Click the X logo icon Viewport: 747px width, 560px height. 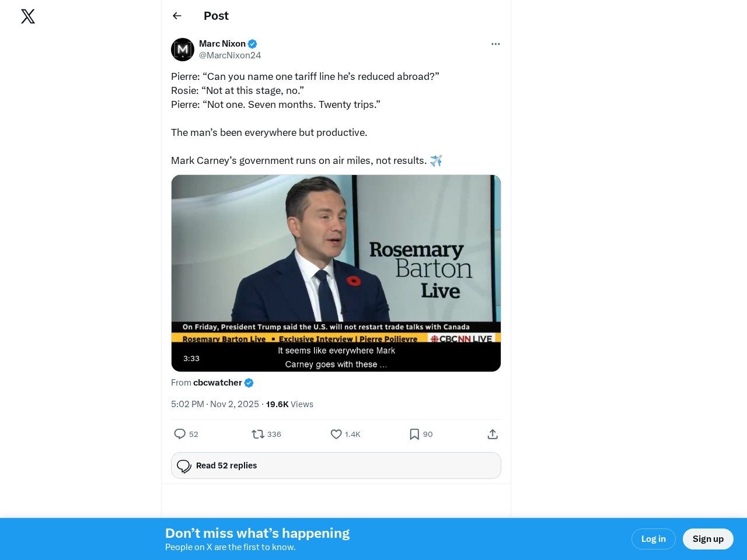click(28, 16)
